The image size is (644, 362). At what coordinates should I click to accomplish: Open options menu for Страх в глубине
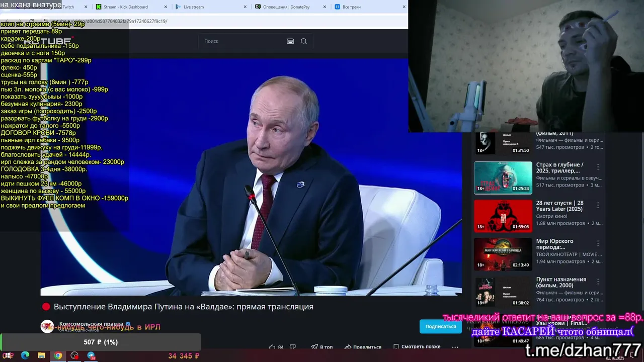point(598,167)
